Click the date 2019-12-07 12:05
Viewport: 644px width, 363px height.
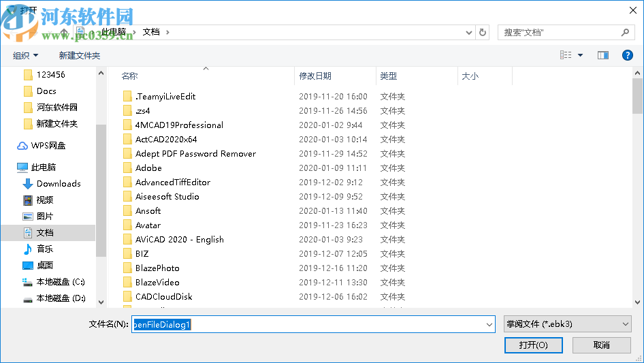click(x=333, y=254)
